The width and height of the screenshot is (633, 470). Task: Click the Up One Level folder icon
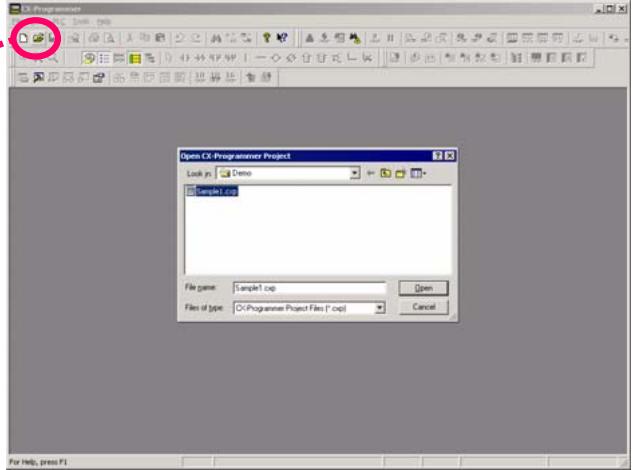coord(386,173)
